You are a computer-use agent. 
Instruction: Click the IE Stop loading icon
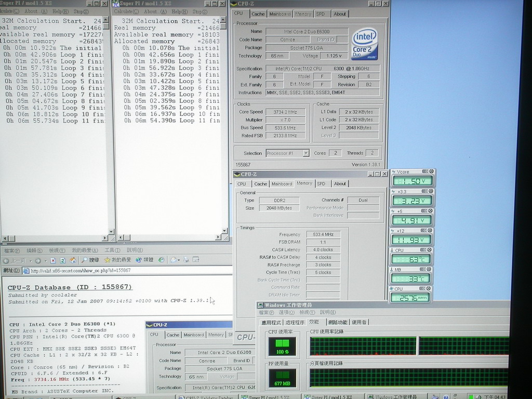point(53,261)
